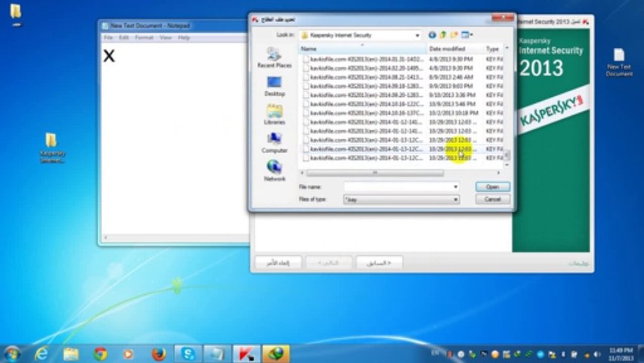The height and width of the screenshot is (363, 644).
Task: Click the volume speaker icon in the tray
Action: coord(598,354)
